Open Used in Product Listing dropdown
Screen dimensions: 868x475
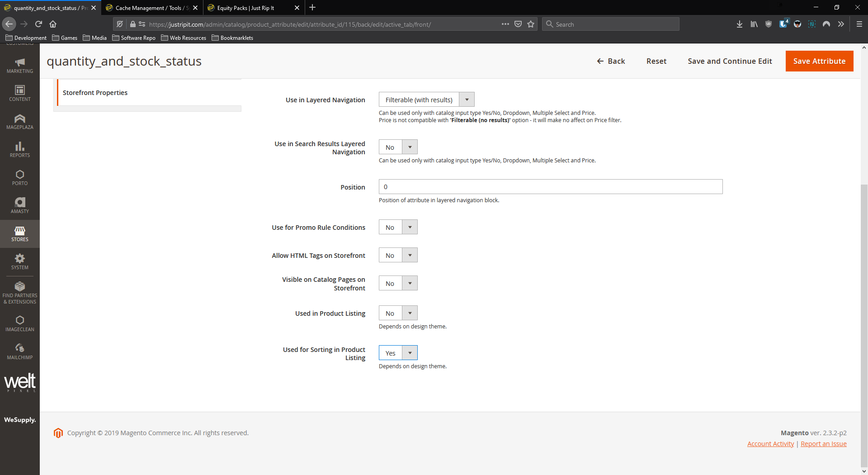(398, 313)
